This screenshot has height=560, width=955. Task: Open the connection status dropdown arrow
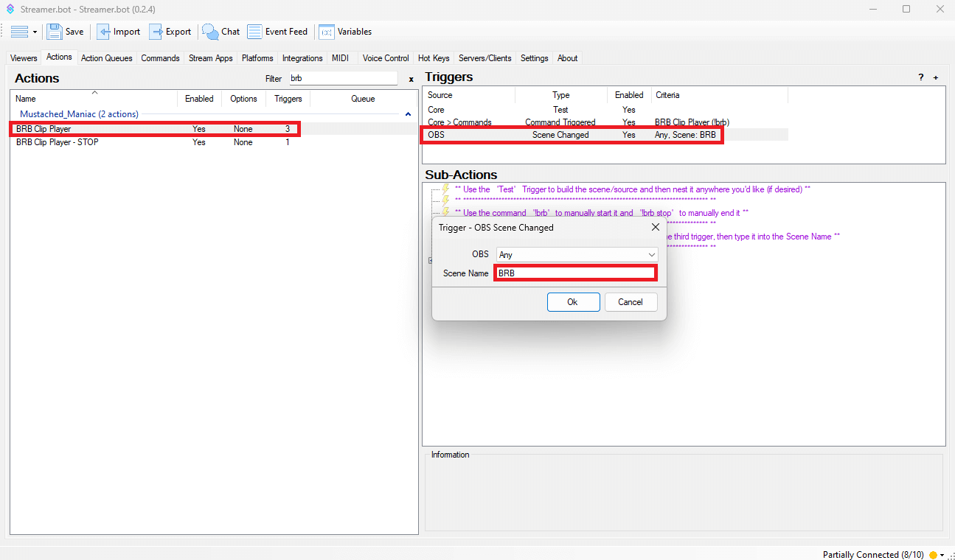click(942, 555)
